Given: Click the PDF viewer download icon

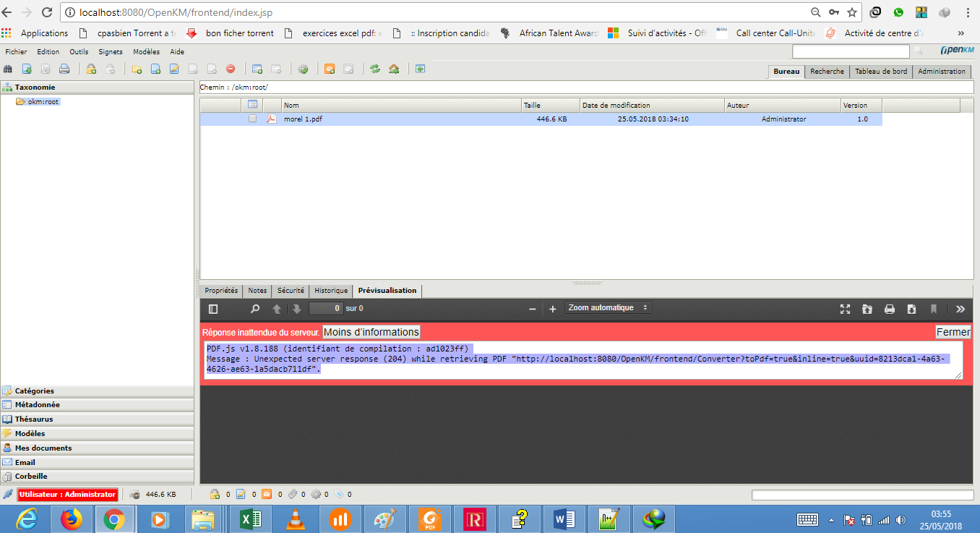Looking at the screenshot, I should pyautogui.click(x=911, y=309).
